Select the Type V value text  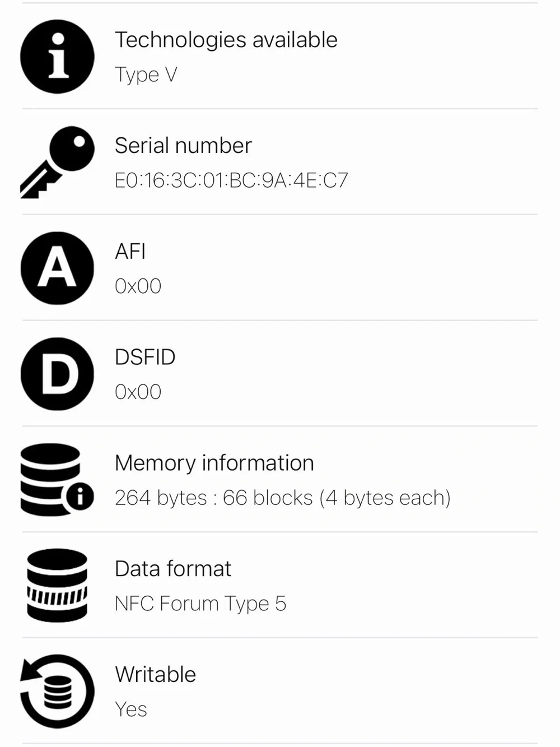click(x=146, y=75)
